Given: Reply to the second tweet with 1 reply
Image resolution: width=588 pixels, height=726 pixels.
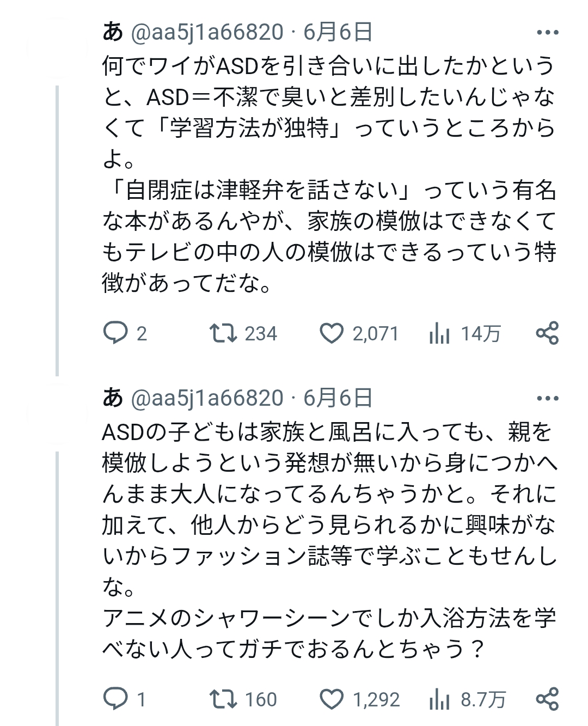Looking at the screenshot, I should coord(115,699).
